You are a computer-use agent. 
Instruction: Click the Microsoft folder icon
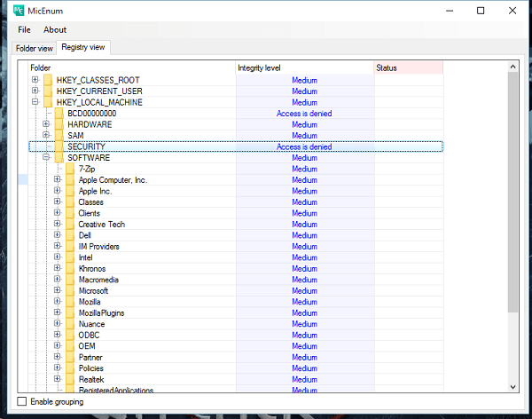[70, 291]
